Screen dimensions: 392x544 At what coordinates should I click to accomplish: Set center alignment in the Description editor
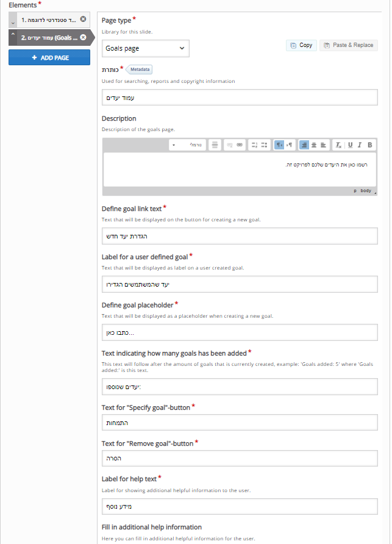click(313, 145)
